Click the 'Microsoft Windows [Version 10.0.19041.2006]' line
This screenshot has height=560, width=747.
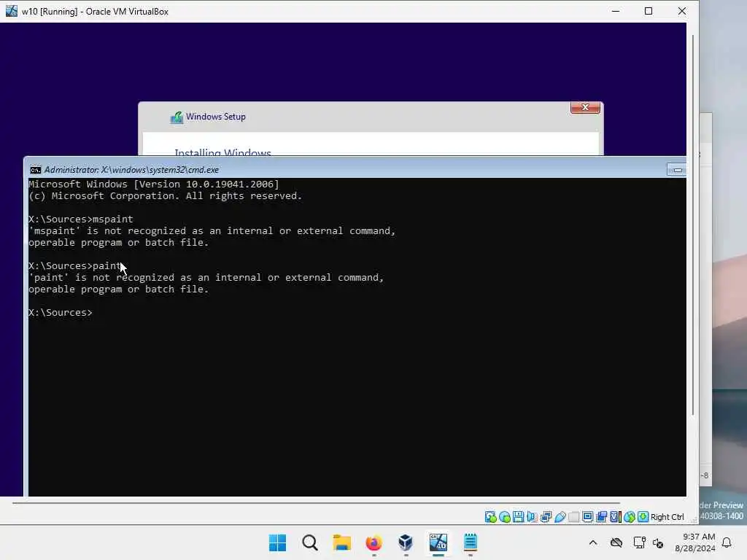[153, 184]
